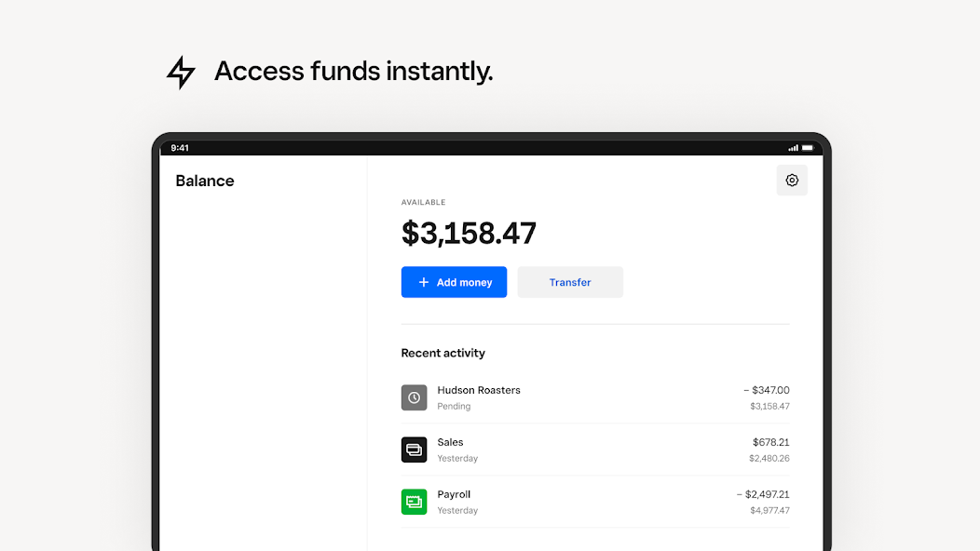Select the Balance heading in the sidebar
The image size is (980, 551).
coord(205,181)
